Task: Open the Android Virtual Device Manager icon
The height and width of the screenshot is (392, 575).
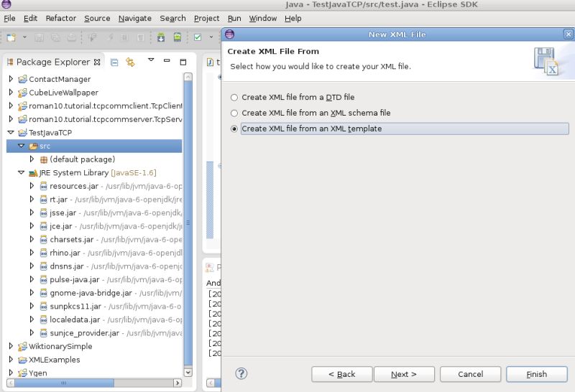Action: (177, 37)
